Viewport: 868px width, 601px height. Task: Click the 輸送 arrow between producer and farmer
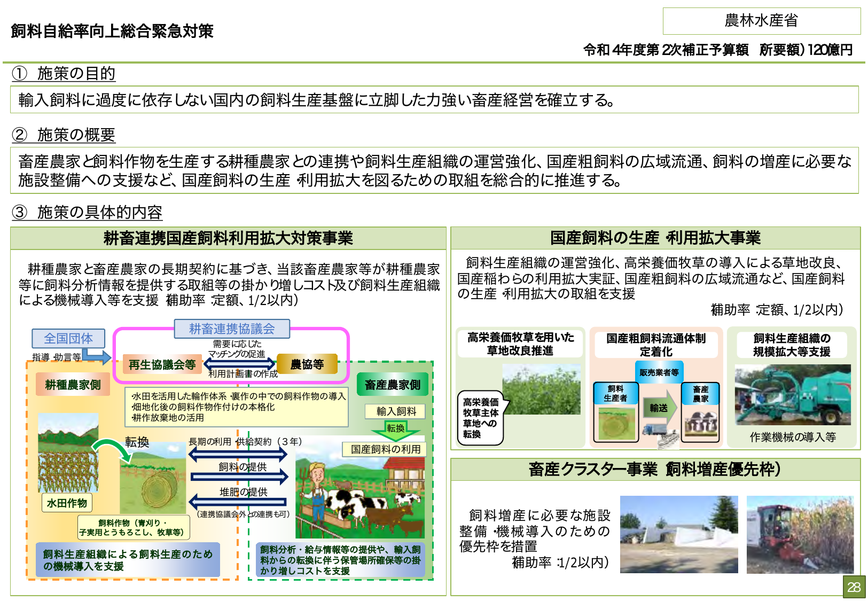[660, 408]
